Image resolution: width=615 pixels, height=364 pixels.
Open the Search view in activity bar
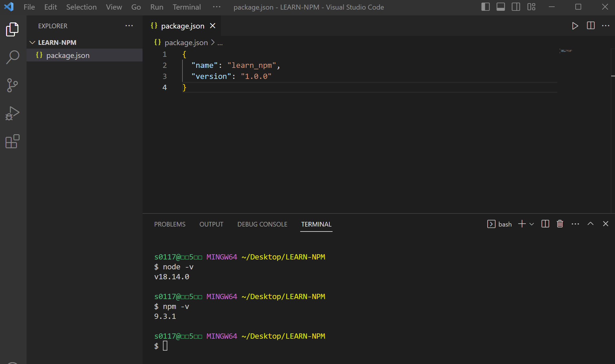[13, 57]
